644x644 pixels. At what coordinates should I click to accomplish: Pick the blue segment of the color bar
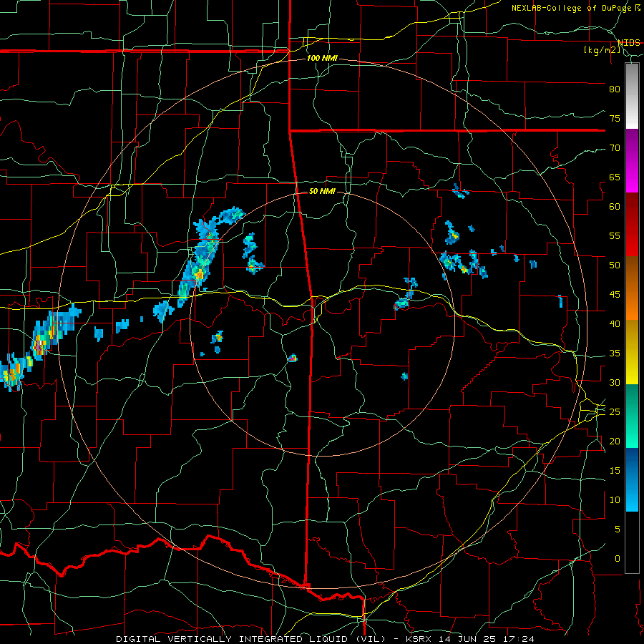(632, 479)
